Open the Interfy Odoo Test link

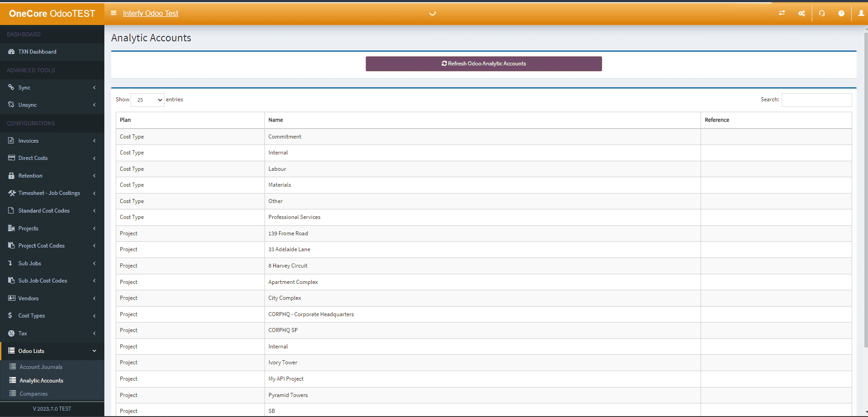[x=150, y=13]
